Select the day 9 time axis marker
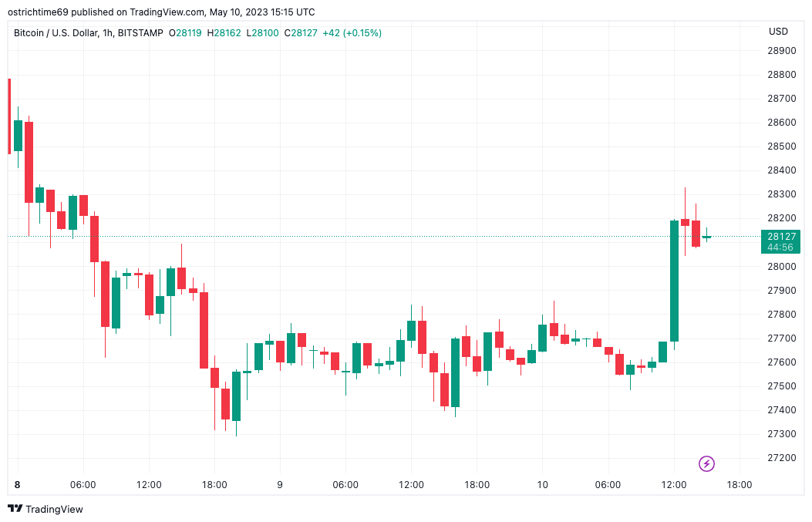This screenshot has width=812, height=522. (280, 485)
